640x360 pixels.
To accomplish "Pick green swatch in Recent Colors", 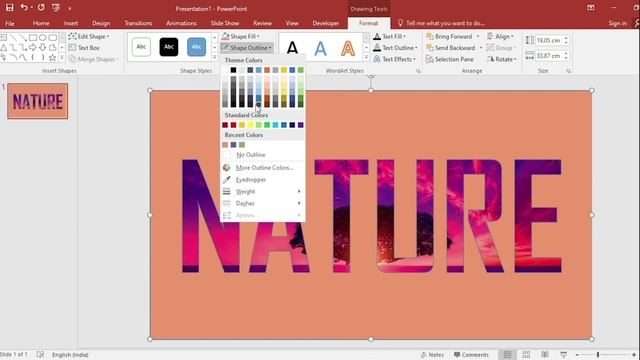I will tap(242, 145).
